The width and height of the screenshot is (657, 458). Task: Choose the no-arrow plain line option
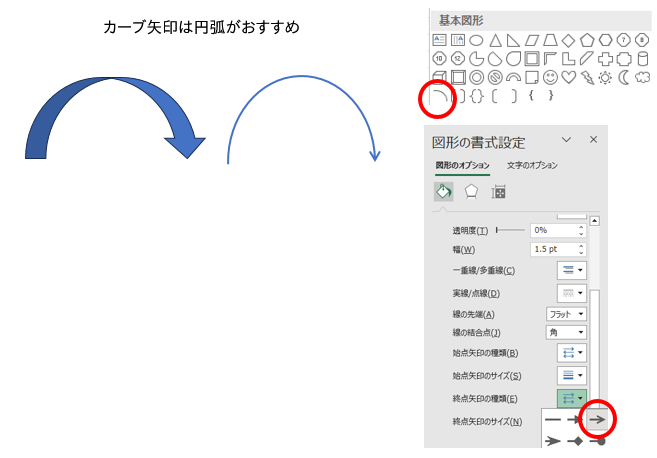553,419
